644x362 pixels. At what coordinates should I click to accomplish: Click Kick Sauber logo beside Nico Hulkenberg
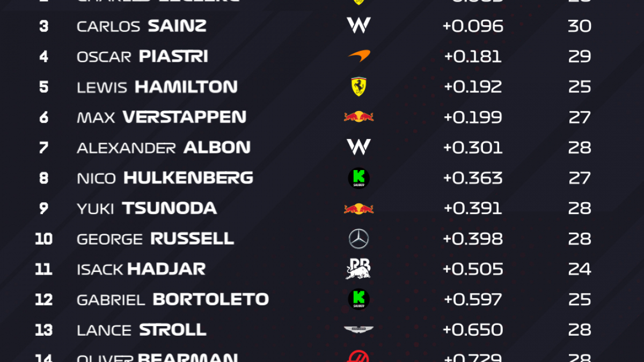(x=358, y=178)
